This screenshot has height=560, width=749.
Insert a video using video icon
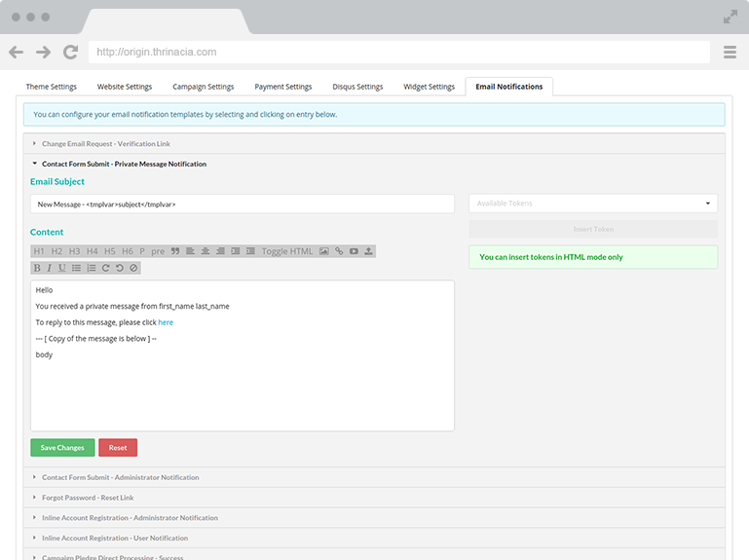(x=354, y=251)
